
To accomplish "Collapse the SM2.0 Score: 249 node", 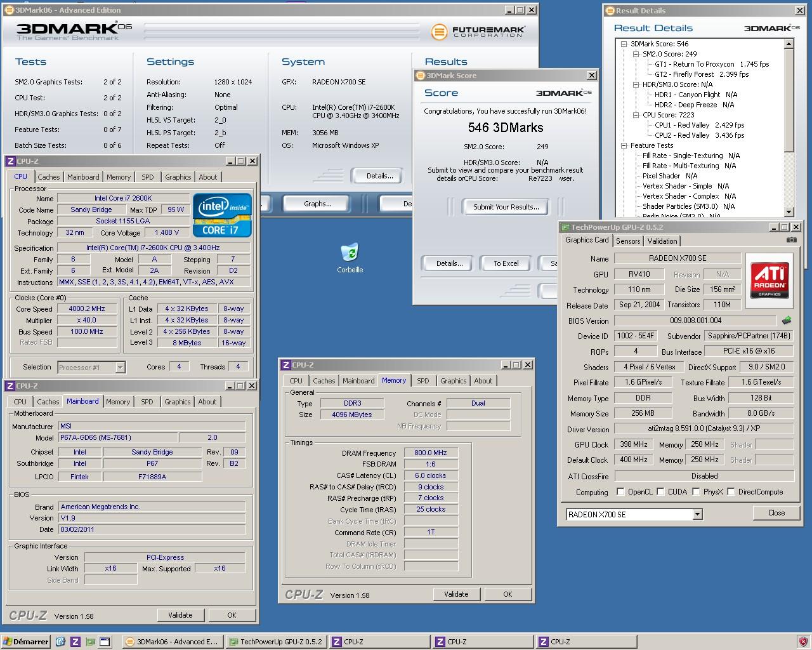I will click(636, 54).
